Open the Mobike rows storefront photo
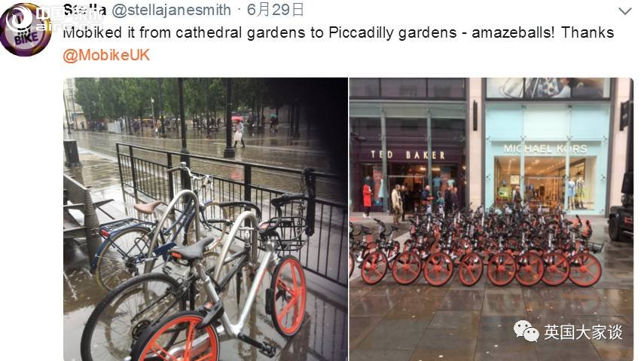The image size is (644, 361). (x=491, y=219)
